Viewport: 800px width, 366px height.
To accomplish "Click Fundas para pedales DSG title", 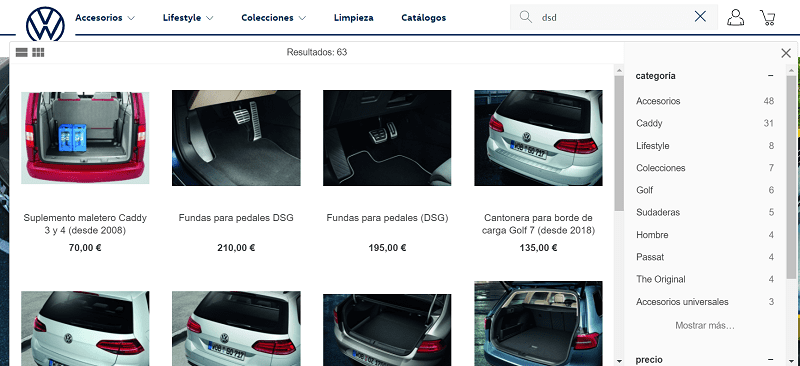I will (236, 218).
